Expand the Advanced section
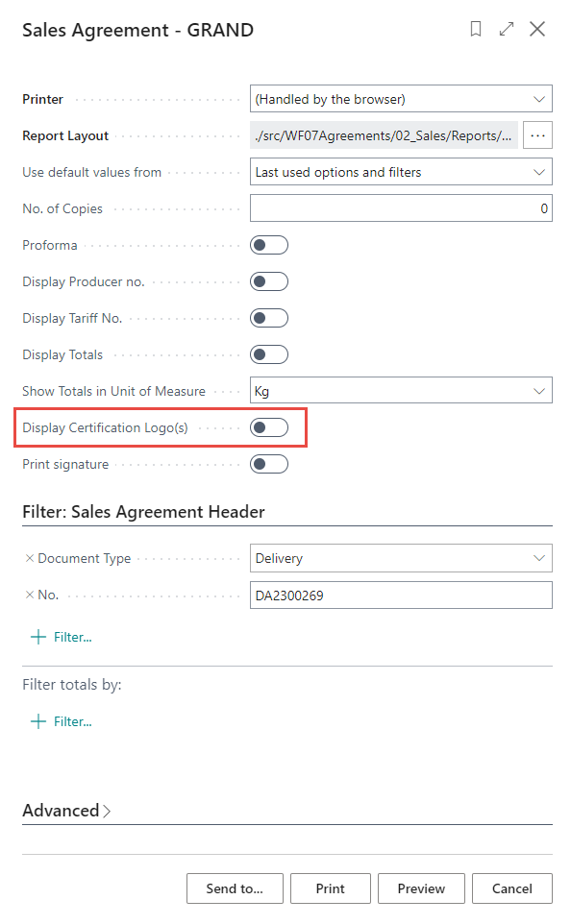571x924 pixels. 66,811
